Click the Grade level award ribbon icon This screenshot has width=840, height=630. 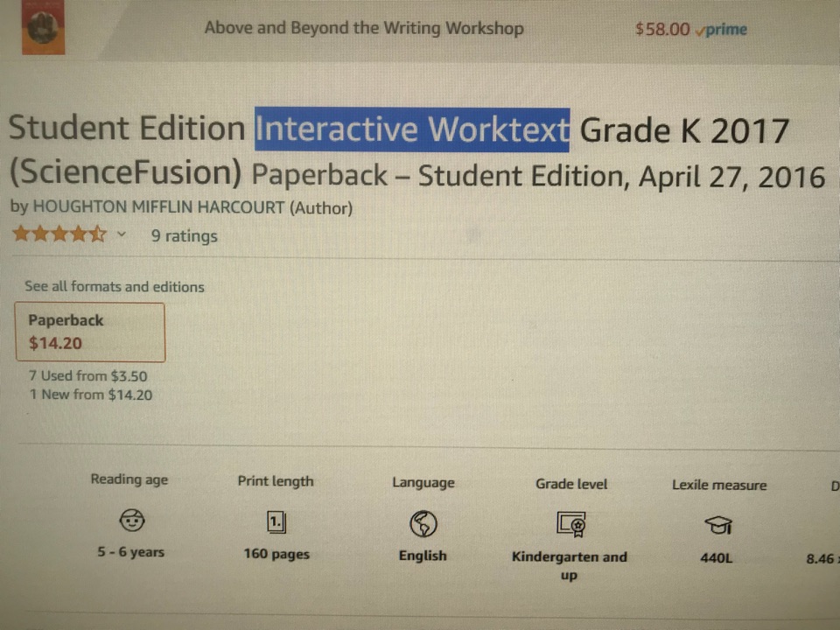click(570, 522)
